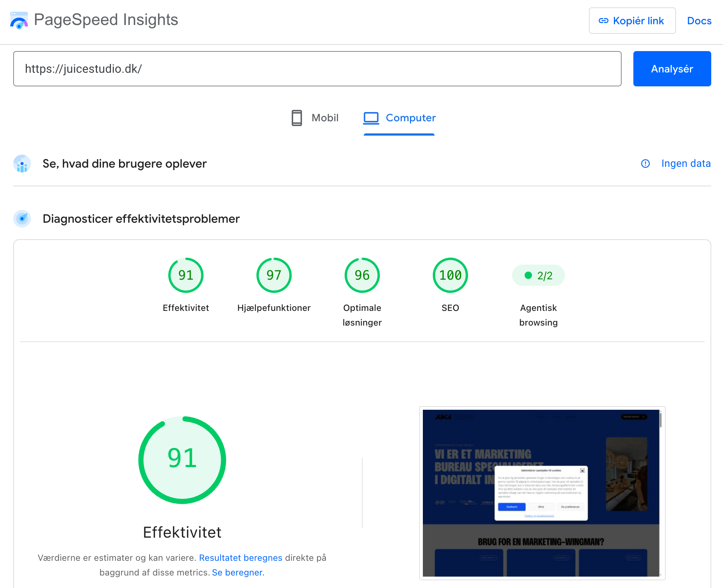Screen dimensions: 723x588
Task: Click the large 91 performance gauge
Action: click(182, 460)
